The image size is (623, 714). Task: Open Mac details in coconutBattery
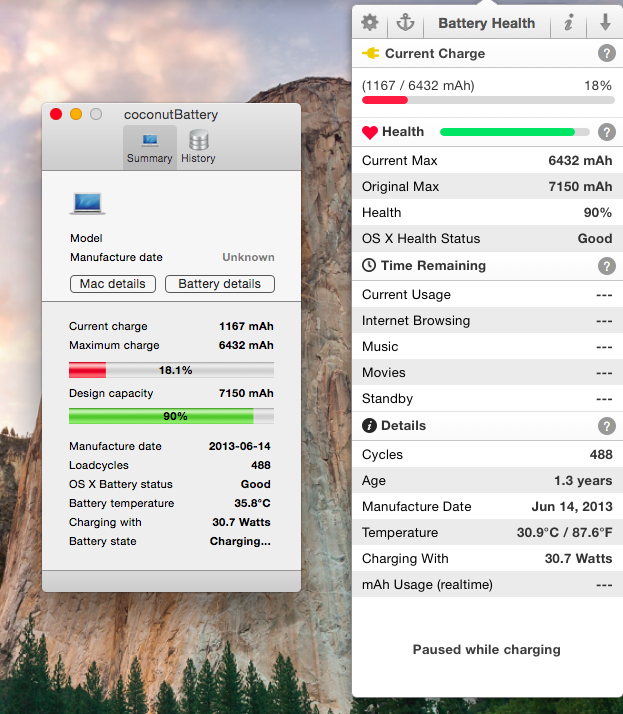(x=113, y=284)
